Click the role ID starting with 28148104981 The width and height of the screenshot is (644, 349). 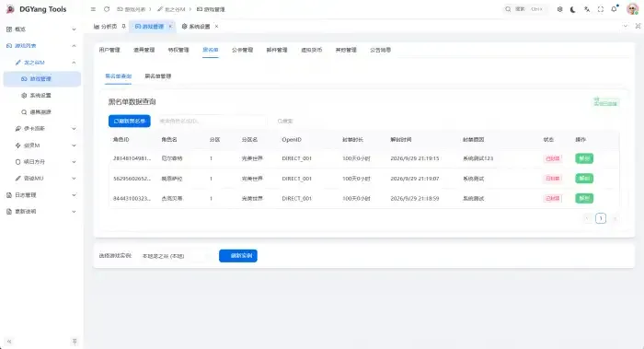(x=132, y=158)
